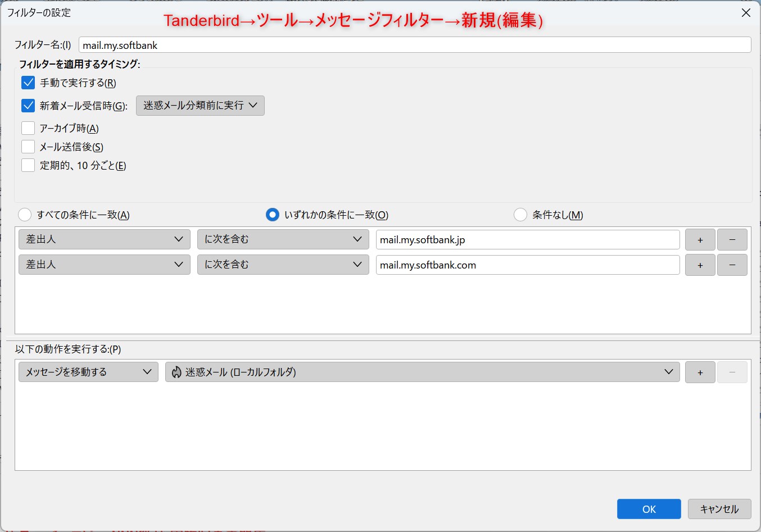The width and height of the screenshot is (761, 532).
Task: Toggle 新着メール受信時 checkbox
Action: click(x=28, y=106)
